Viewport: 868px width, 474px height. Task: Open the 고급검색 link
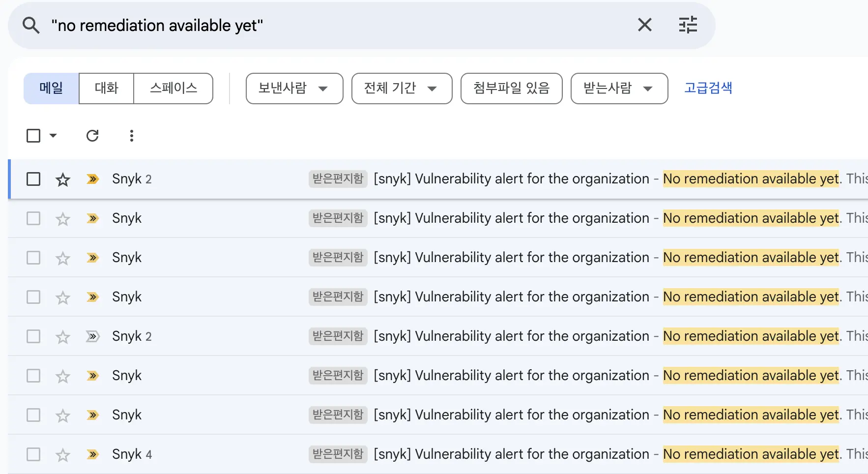(708, 88)
